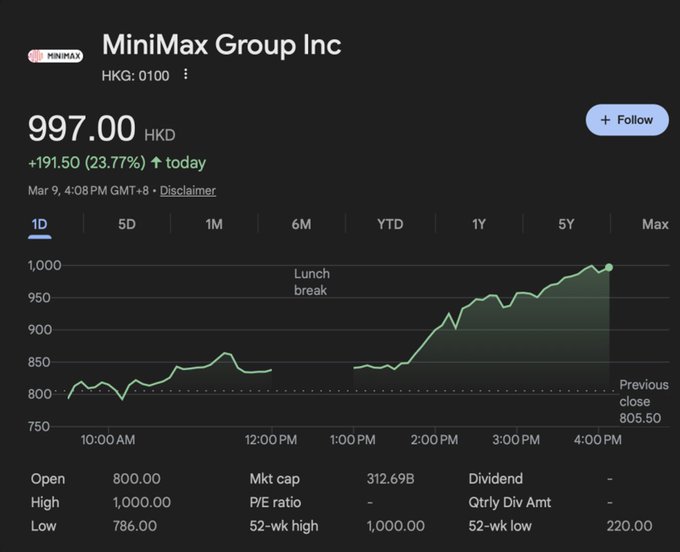Select the Max time range tab
Screen dimensions: 680x552
coord(655,224)
